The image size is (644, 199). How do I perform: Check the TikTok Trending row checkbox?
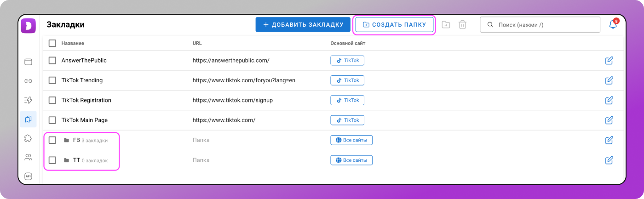click(52, 80)
